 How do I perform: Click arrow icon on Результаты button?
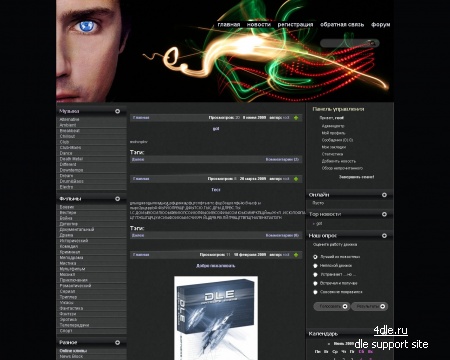[x=382, y=306]
